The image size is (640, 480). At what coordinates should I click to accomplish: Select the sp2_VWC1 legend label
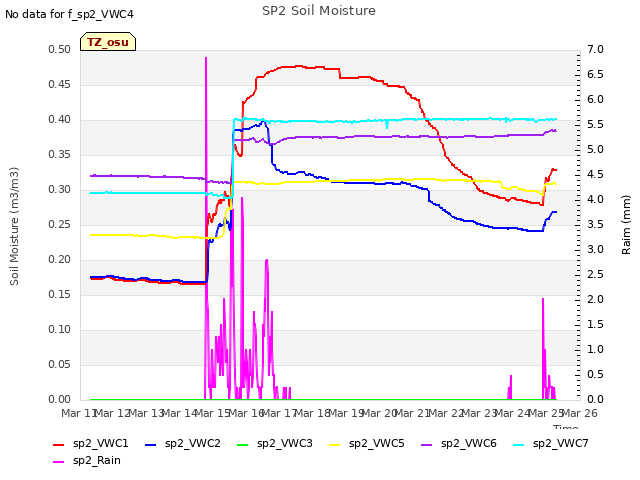coord(100,444)
